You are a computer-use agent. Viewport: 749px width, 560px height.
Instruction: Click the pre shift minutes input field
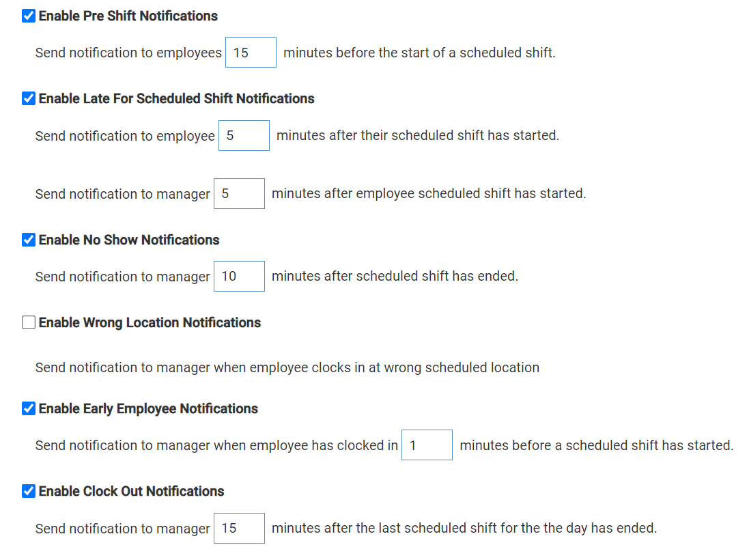coord(251,53)
